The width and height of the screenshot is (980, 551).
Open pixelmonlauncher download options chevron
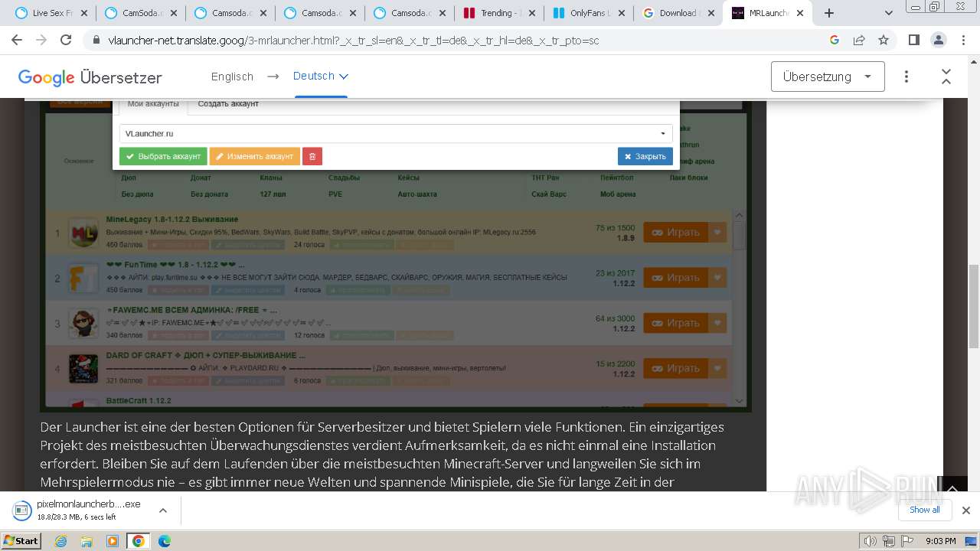pos(162,510)
